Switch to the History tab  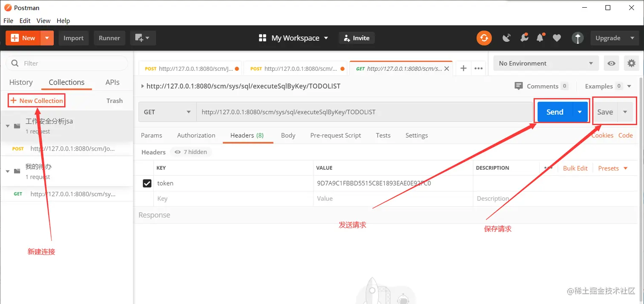(21, 82)
